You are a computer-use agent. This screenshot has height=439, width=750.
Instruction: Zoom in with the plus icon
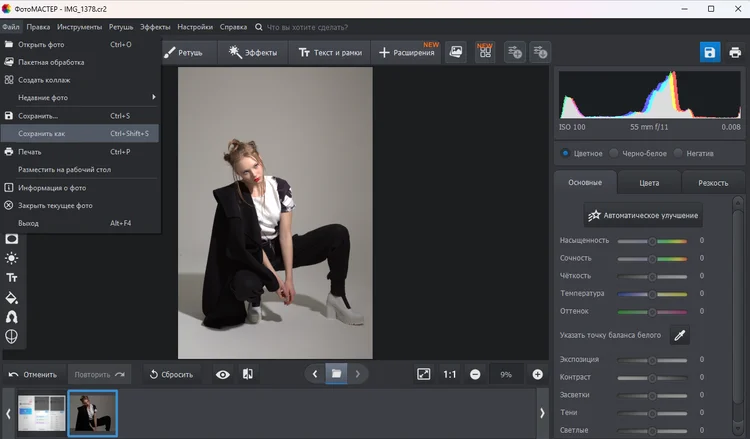coord(538,374)
